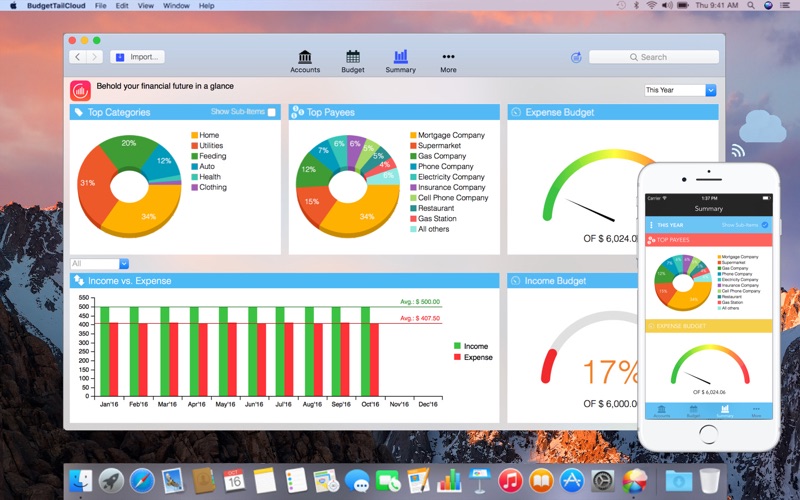Click the Import... button
800x500 pixels.
[137, 57]
